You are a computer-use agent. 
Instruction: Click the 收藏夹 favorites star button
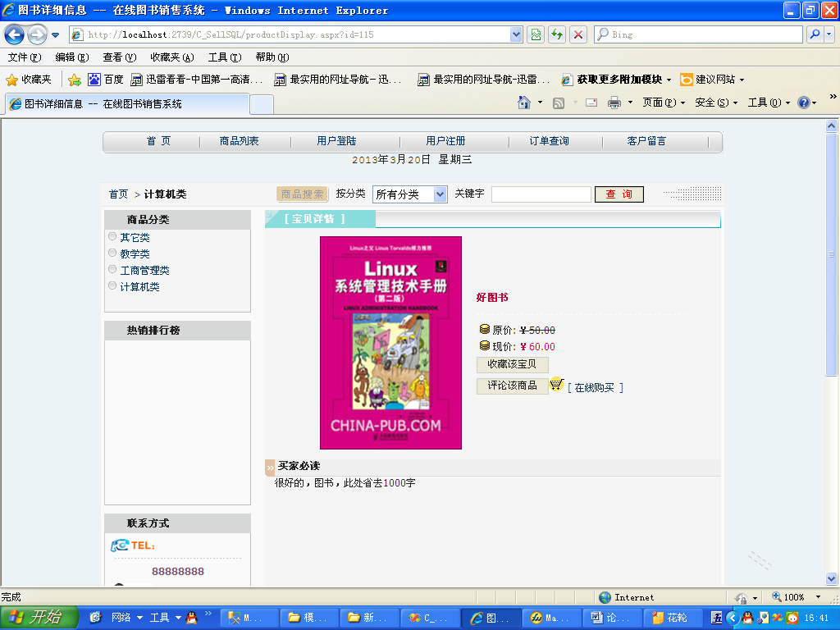pyautogui.click(x=29, y=80)
